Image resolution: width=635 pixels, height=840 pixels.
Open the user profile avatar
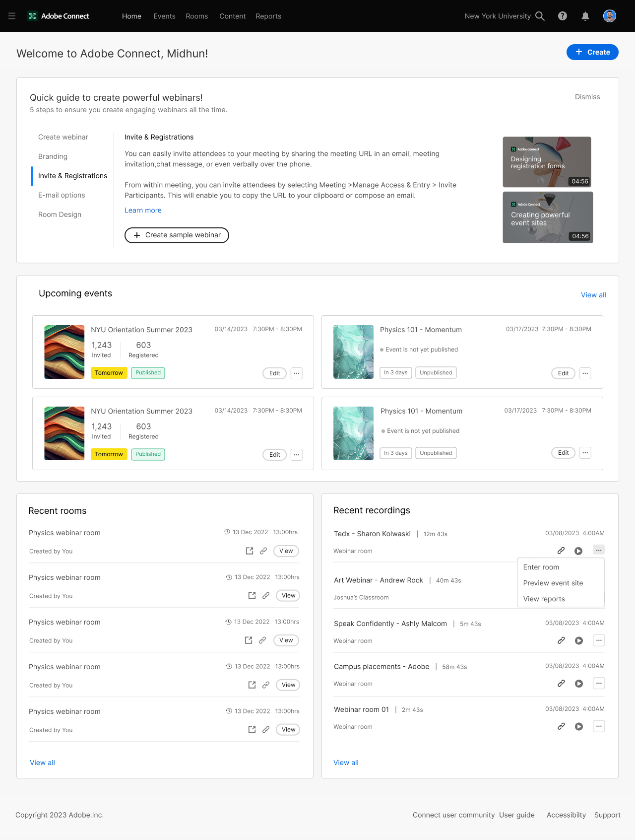(610, 16)
